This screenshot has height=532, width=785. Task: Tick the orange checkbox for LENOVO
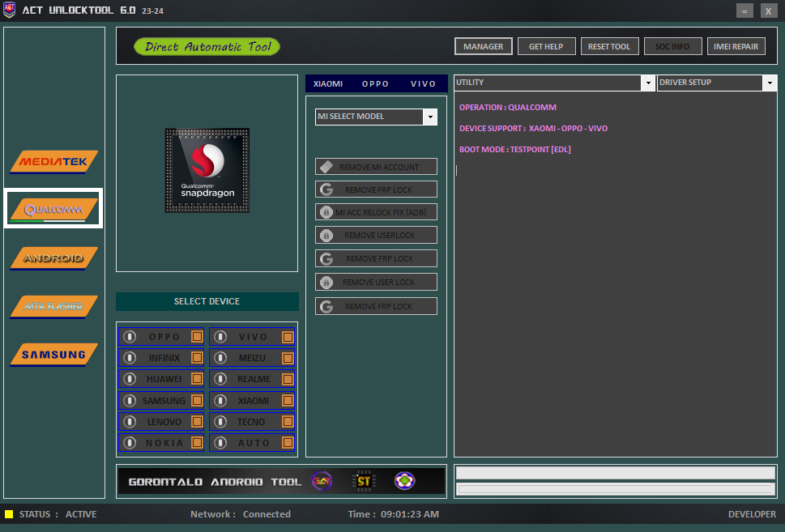click(197, 421)
